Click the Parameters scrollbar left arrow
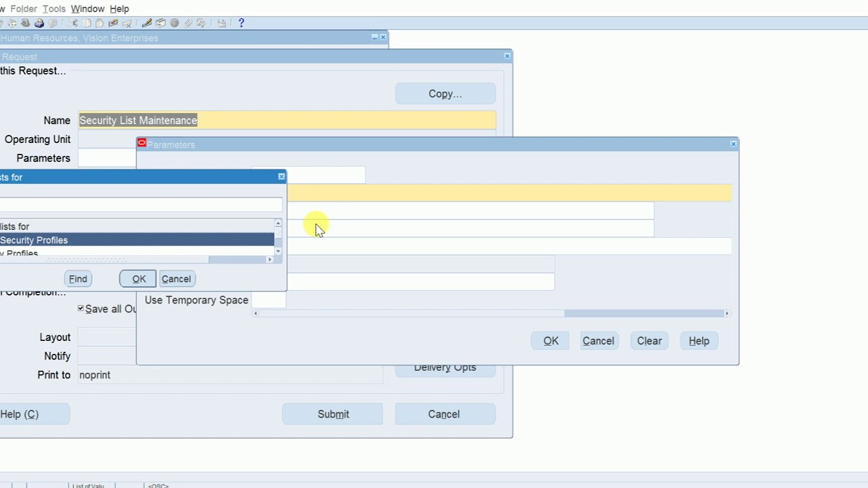This screenshot has width=868, height=488. [256, 313]
